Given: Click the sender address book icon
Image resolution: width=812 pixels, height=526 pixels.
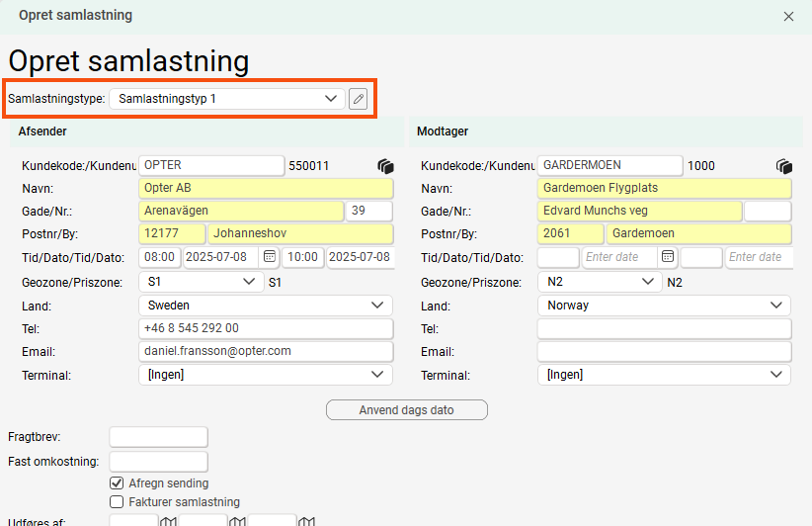Looking at the screenshot, I should 385,166.
